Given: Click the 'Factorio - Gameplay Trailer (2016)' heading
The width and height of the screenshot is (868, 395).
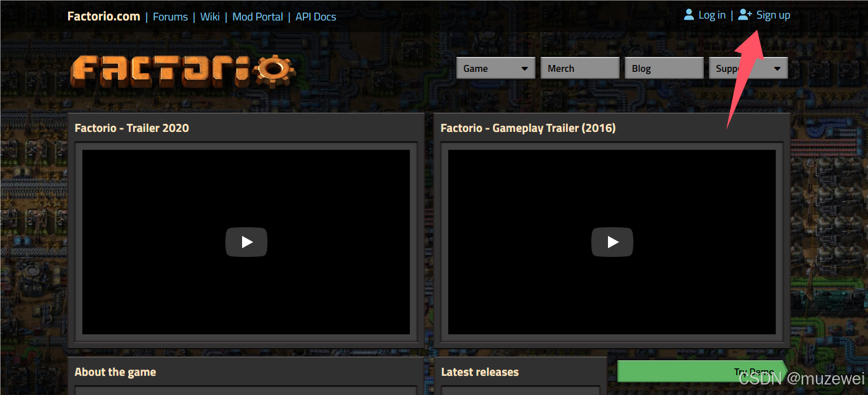Looking at the screenshot, I should click(528, 128).
